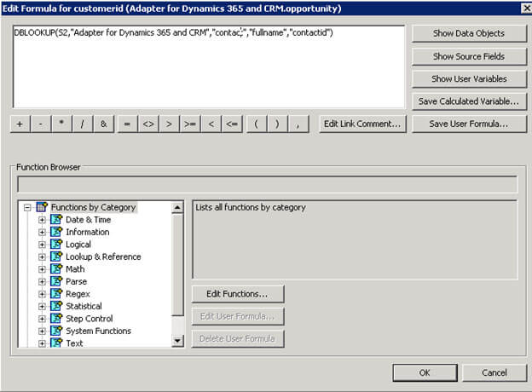
Task: Expand the Lookup & Reference category
Action: [42, 257]
